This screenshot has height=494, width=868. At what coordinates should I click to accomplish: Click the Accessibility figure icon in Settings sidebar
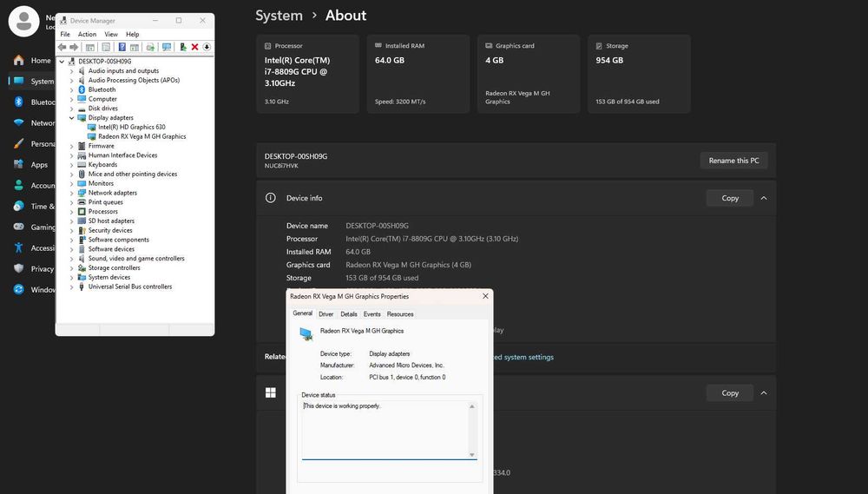click(19, 247)
